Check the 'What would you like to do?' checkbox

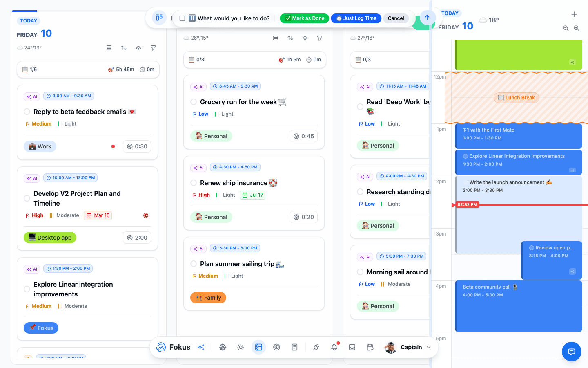point(182,18)
